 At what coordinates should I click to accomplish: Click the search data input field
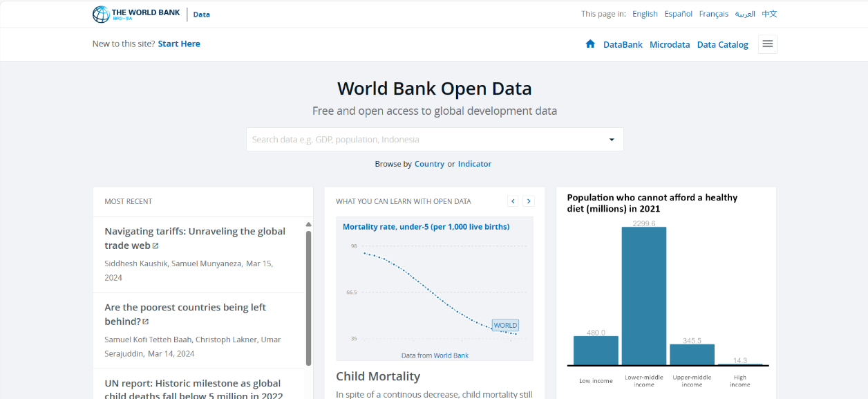point(435,140)
